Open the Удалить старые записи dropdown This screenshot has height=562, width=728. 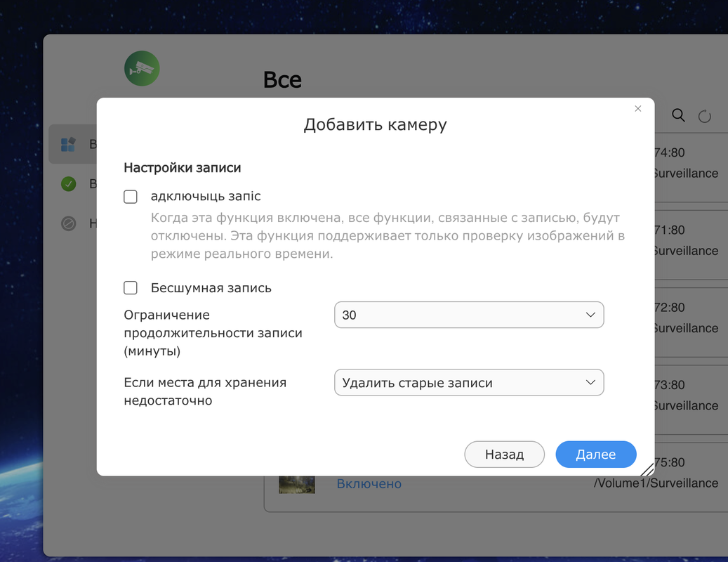pyautogui.click(x=469, y=383)
